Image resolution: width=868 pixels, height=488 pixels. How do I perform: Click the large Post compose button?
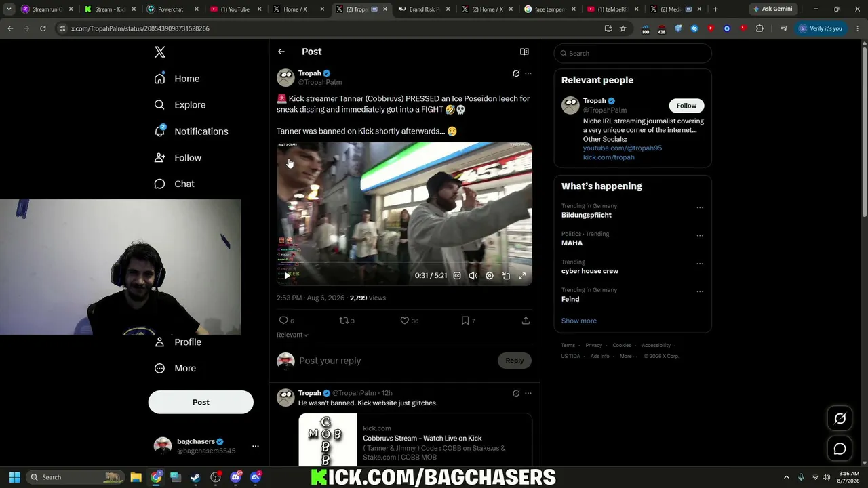tap(201, 402)
